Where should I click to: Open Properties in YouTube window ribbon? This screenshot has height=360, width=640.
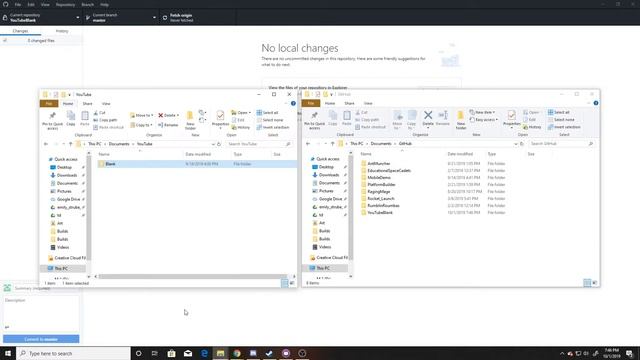[x=220, y=120]
